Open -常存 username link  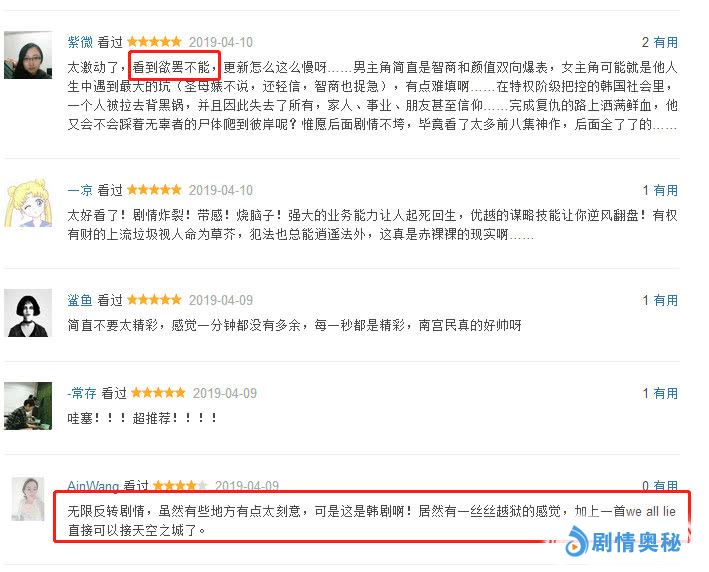click(x=81, y=393)
